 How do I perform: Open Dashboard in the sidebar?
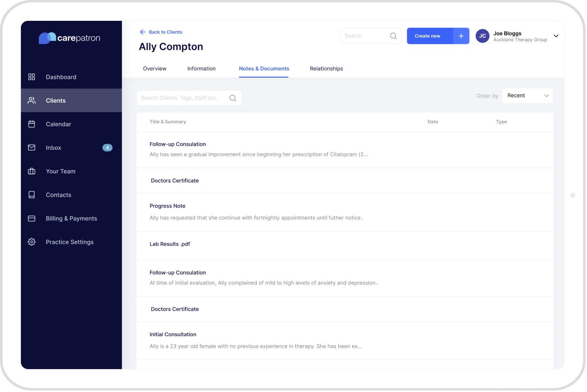(71, 77)
